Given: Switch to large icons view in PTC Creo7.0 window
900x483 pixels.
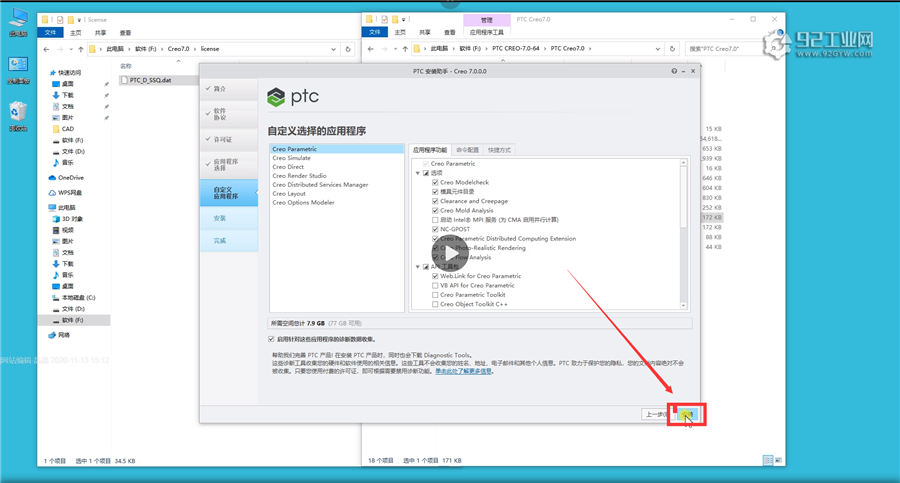Looking at the screenshot, I should [x=778, y=460].
